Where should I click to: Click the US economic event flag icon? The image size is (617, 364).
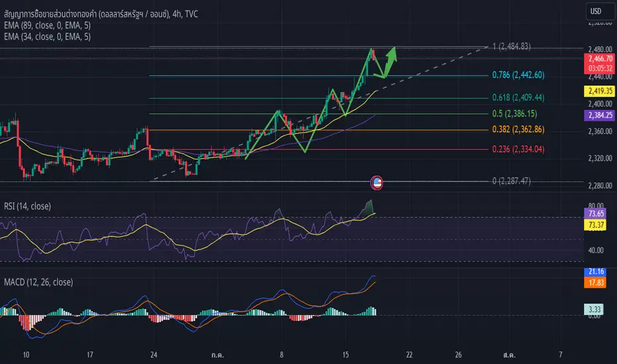click(x=377, y=183)
